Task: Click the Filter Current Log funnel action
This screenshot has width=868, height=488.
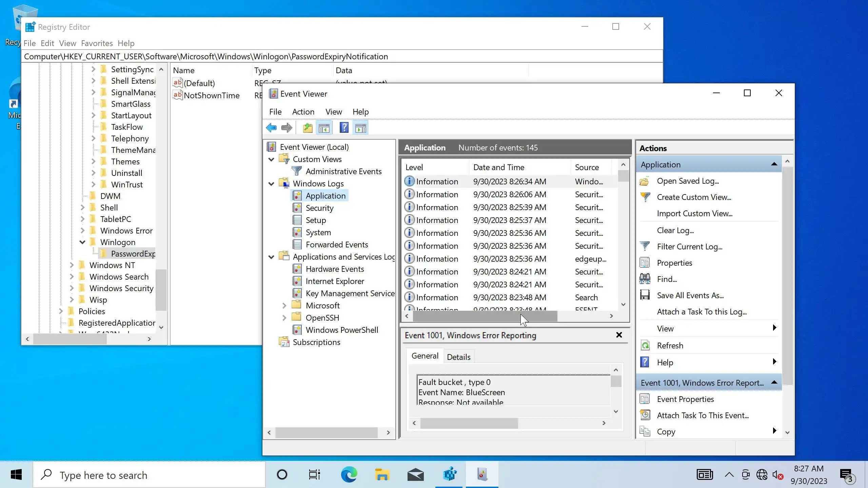Action: (689, 247)
